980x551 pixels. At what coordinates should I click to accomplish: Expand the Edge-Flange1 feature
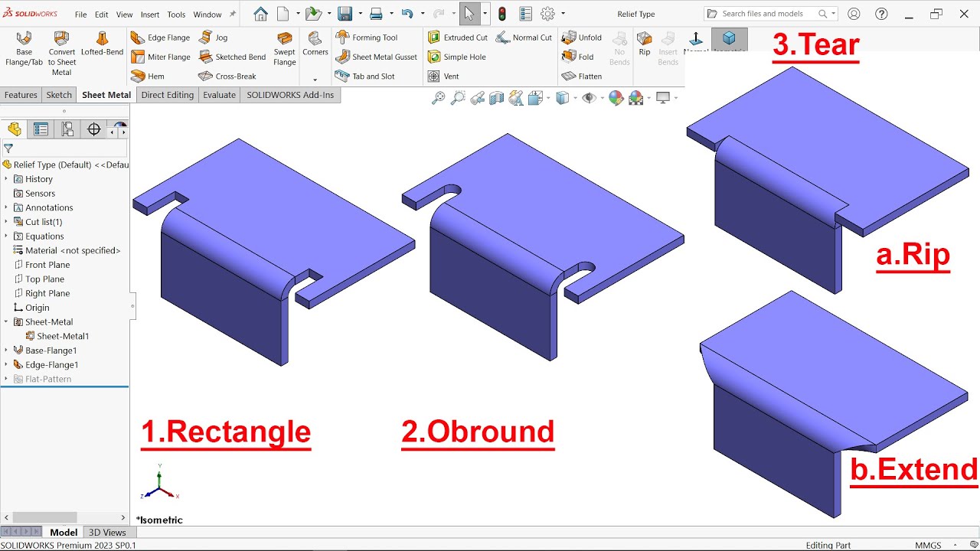(x=6, y=365)
